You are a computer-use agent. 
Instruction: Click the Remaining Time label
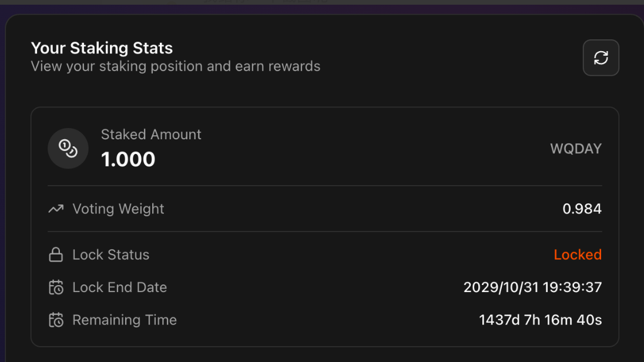click(x=124, y=320)
